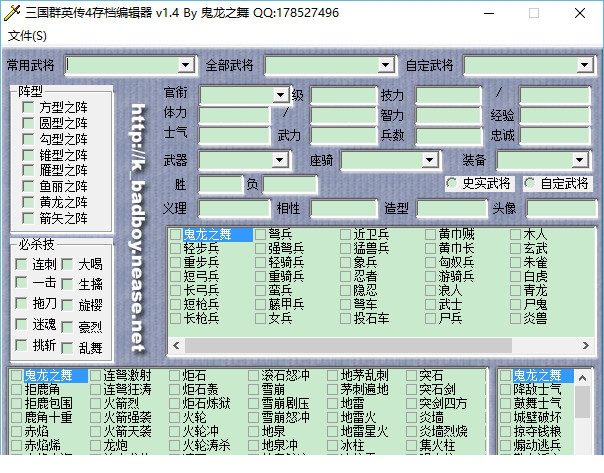Click the troop list right scroll arrow
Image resolution: width=604 pixels, height=473 pixels.
tap(586, 346)
